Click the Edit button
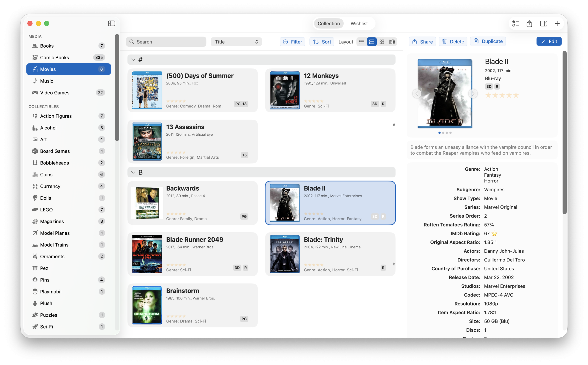588x365 pixels. 549,41
